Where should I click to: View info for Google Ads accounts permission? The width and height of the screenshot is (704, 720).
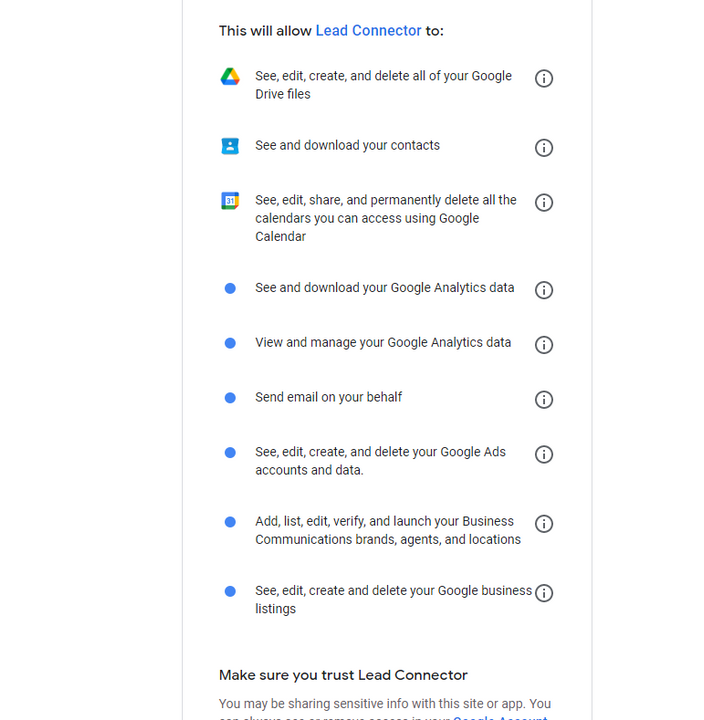click(544, 455)
